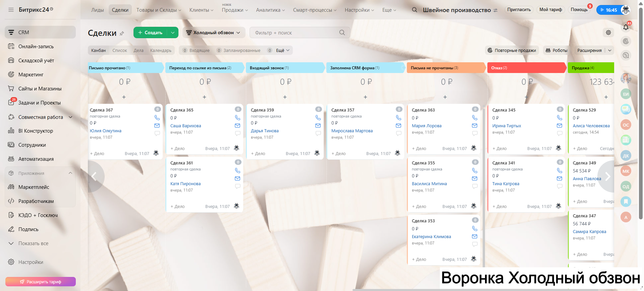Add deal in Входящий звонок column
This screenshot has height=291, width=644.
[x=285, y=97]
